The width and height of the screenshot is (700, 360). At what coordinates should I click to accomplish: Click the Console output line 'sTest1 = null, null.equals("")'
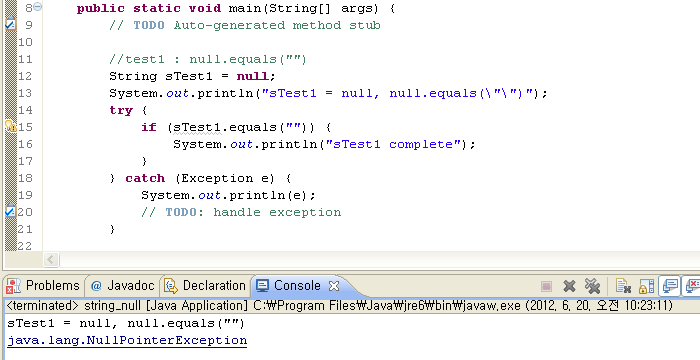pos(126,323)
